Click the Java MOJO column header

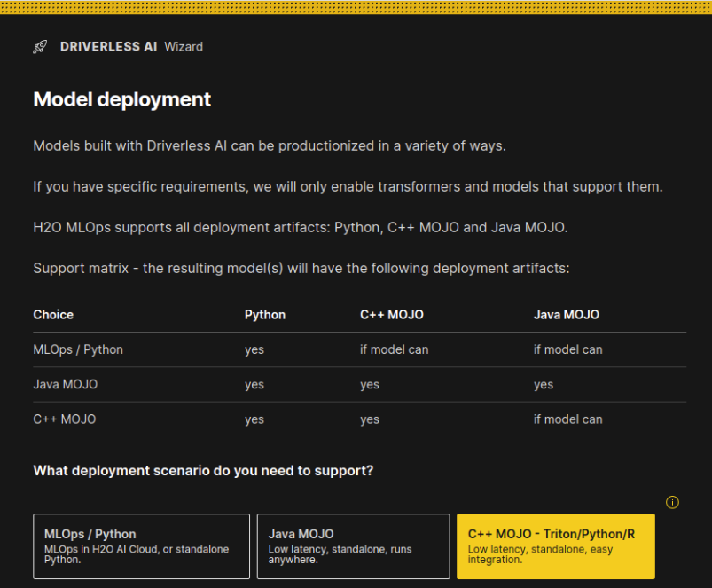coord(567,314)
